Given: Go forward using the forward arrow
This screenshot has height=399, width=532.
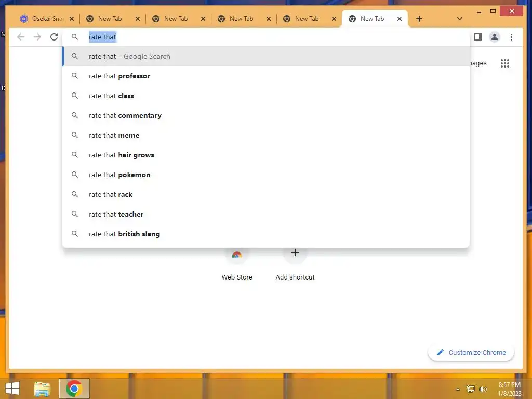Looking at the screenshot, I should click(x=37, y=37).
